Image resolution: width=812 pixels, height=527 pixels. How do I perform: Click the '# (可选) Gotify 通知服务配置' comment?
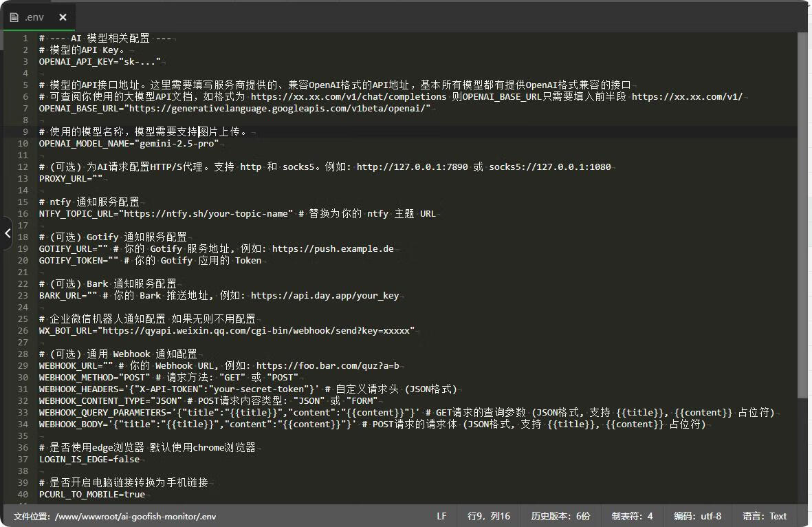pos(113,237)
